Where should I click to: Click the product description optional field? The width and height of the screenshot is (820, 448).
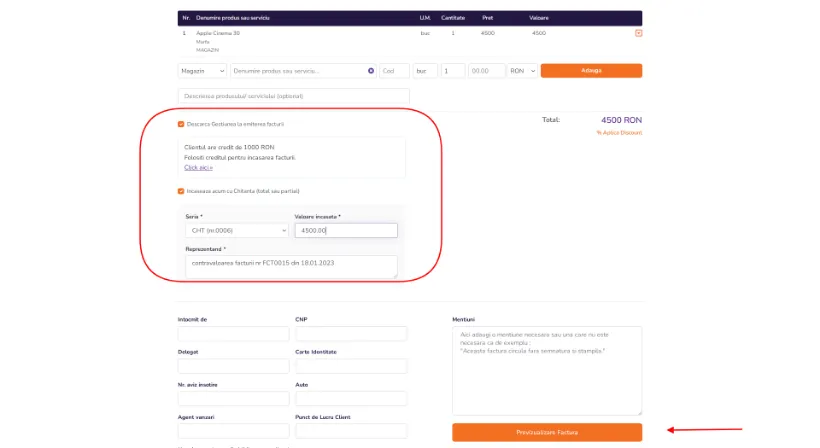293,96
